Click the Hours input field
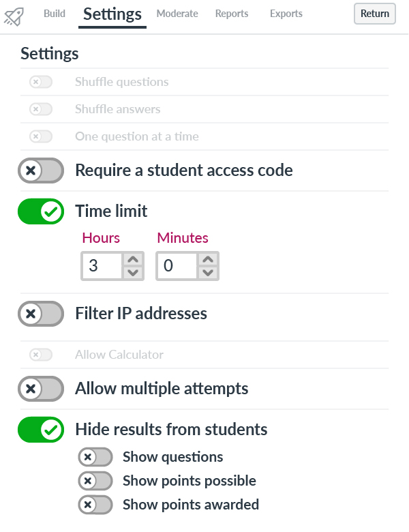This screenshot has height=532, width=409. (x=102, y=266)
